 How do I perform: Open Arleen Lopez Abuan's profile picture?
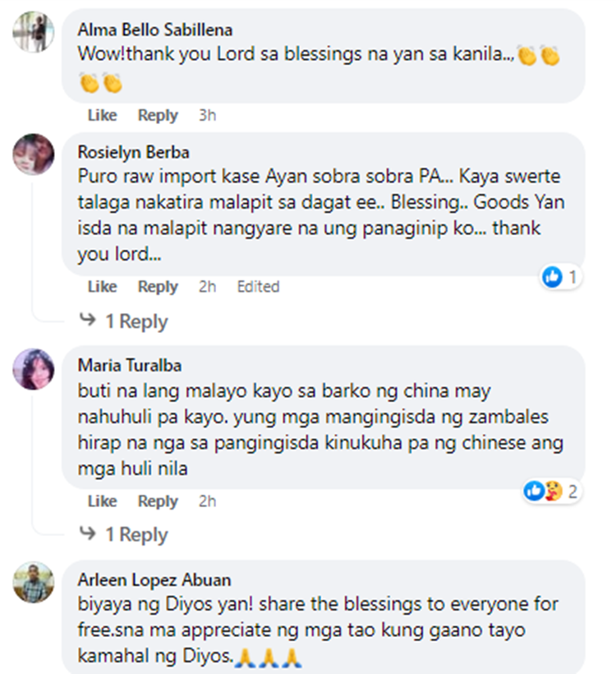(34, 583)
